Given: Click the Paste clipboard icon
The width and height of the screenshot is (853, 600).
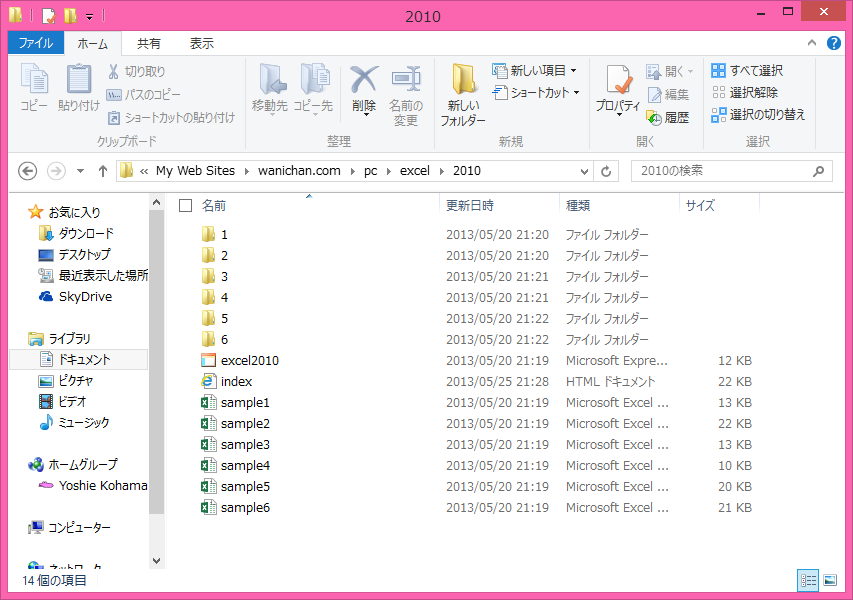Looking at the screenshot, I should pyautogui.click(x=79, y=87).
